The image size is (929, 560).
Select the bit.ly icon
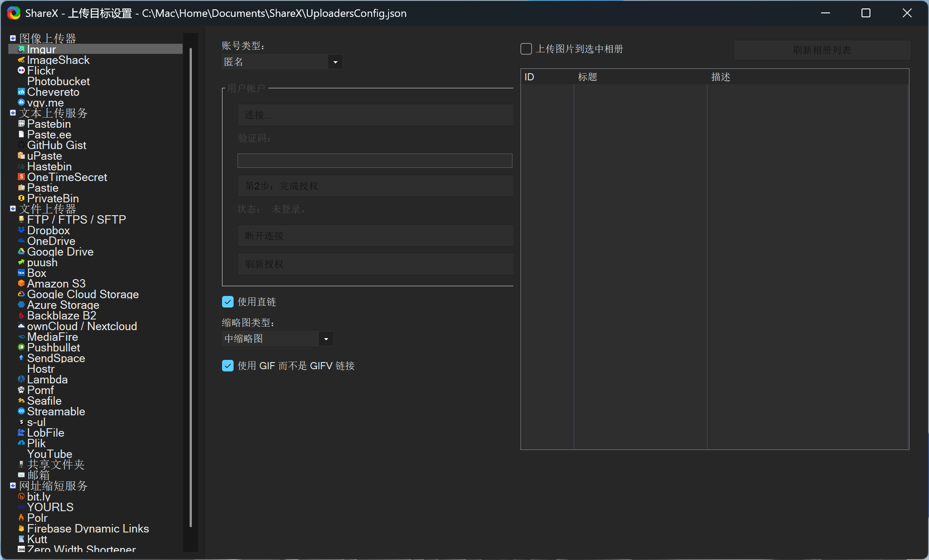click(x=21, y=497)
